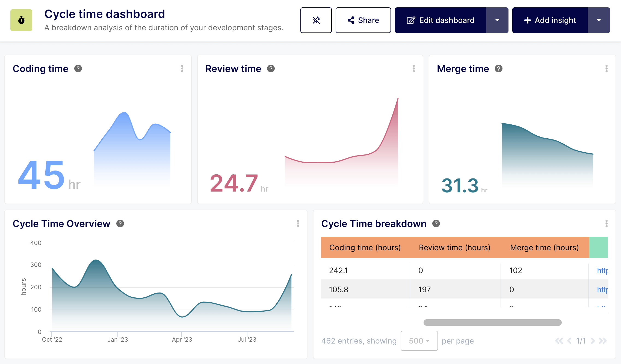The image size is (621, 364).
Task: Expand the Edit dashboard dropdown arrow
Action: pyautogui.click(x=497, y=20)
